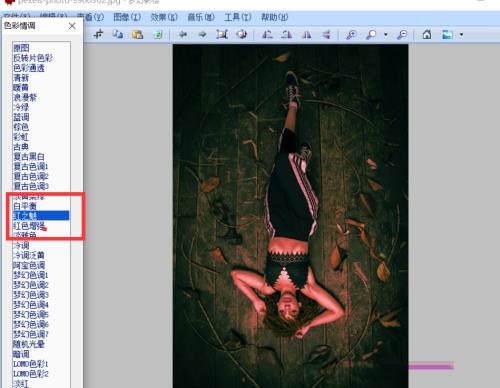Click the magnifier icon with dropdown
This screenshot has height=388, width=500.
(x=371, y=34)
